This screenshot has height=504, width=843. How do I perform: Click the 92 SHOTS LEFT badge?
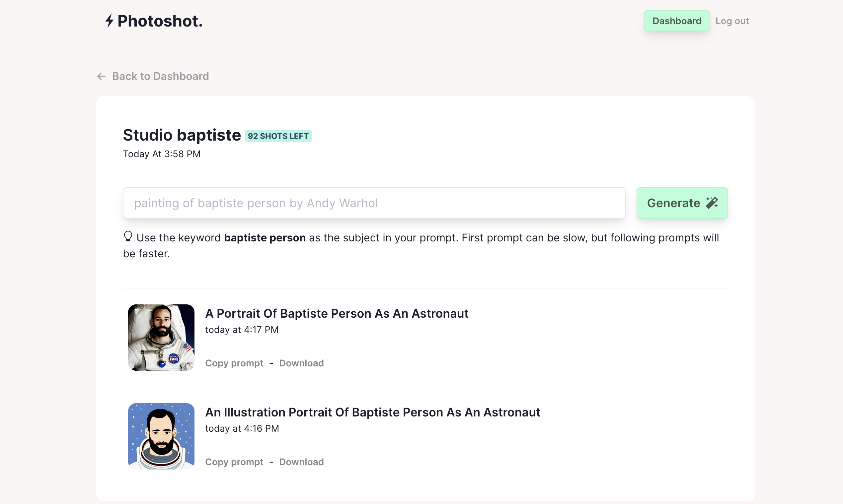click(278, 136)
